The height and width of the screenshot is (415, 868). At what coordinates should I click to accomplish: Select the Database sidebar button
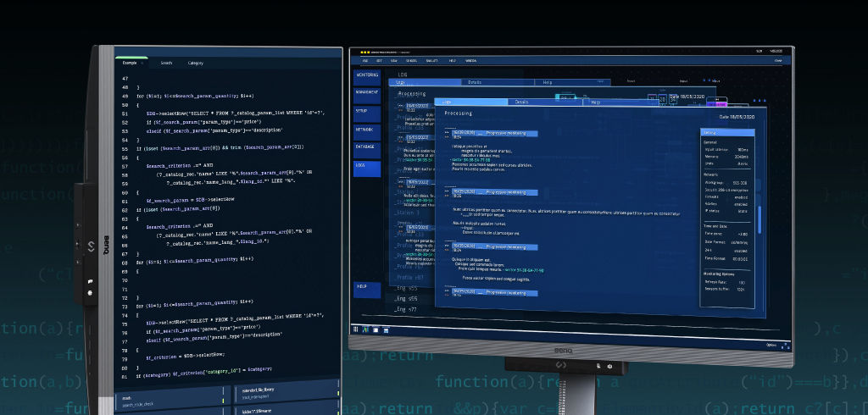[x=367, y=147]
